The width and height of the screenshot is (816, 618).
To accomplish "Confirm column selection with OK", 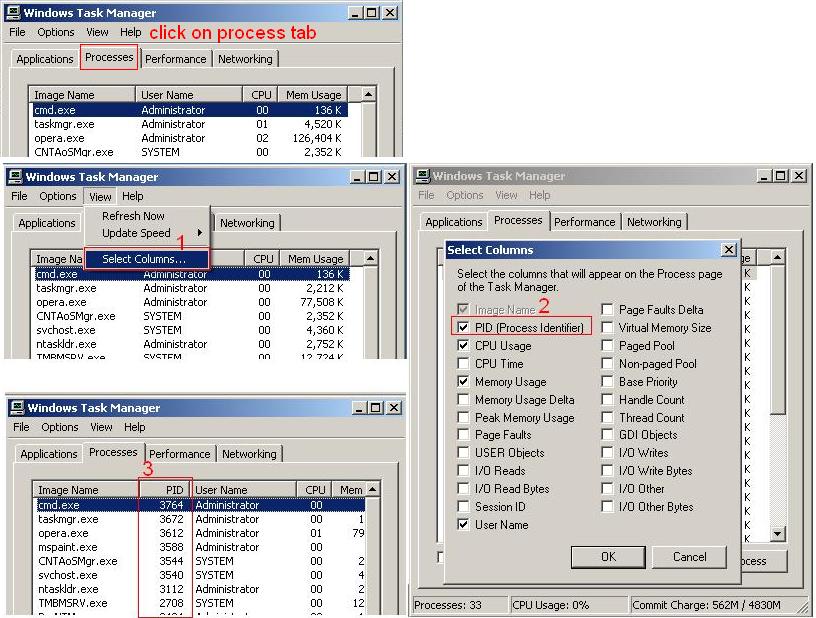I will click(x=608, y=557).
